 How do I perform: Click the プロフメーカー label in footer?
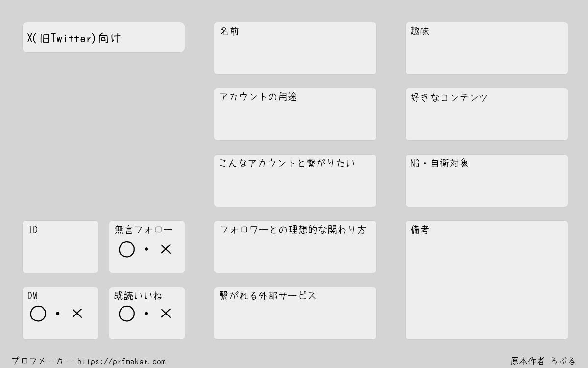pos(42,361)
